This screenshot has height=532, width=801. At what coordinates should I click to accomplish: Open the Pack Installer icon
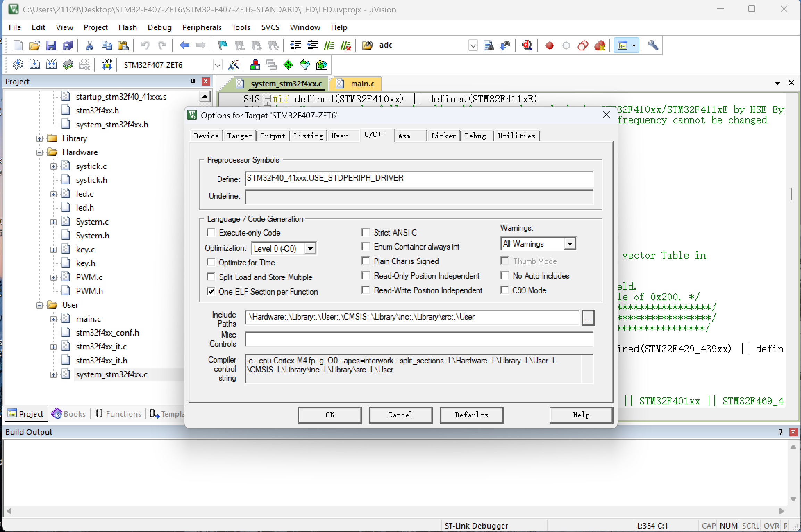[322, 65]
